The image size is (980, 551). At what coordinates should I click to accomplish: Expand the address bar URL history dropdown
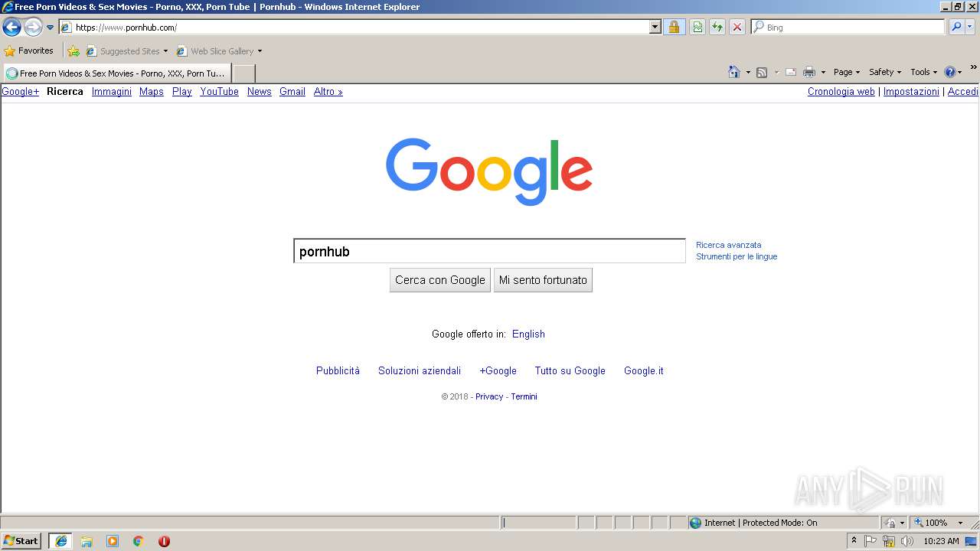pyautogui.click(x=655, y=28)
